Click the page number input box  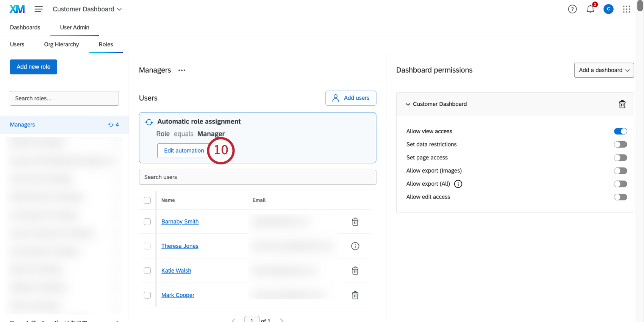[x=252, y=319]
